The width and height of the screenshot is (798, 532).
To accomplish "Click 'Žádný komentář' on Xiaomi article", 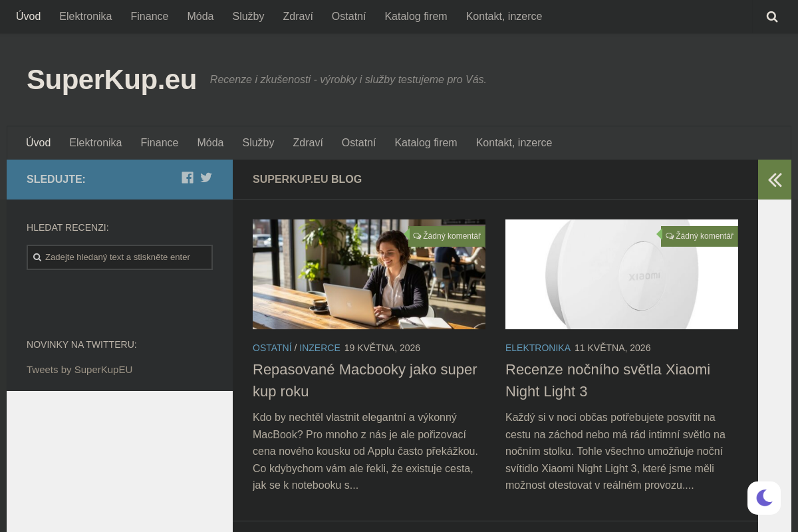I will coord(704,236).
